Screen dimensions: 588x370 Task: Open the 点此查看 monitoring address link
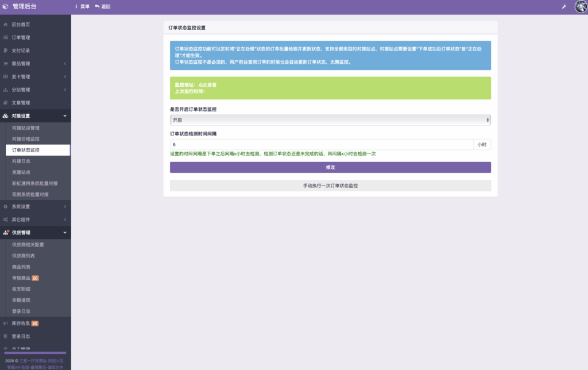(207, 85)
